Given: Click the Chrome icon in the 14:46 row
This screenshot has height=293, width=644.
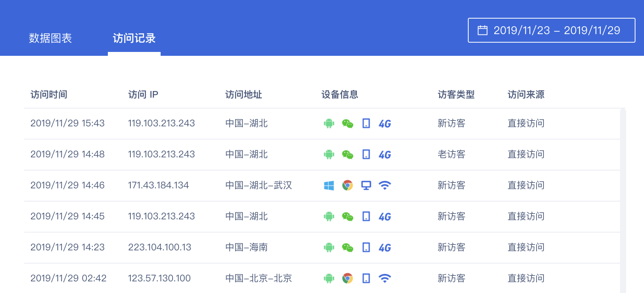Looking at the screenshot, I should point(347,186).
